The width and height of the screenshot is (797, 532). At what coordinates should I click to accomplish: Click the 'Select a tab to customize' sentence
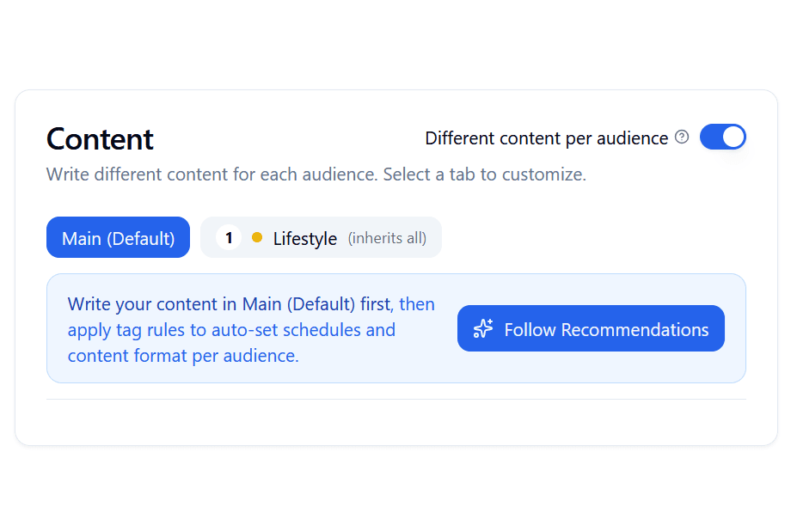484,175
